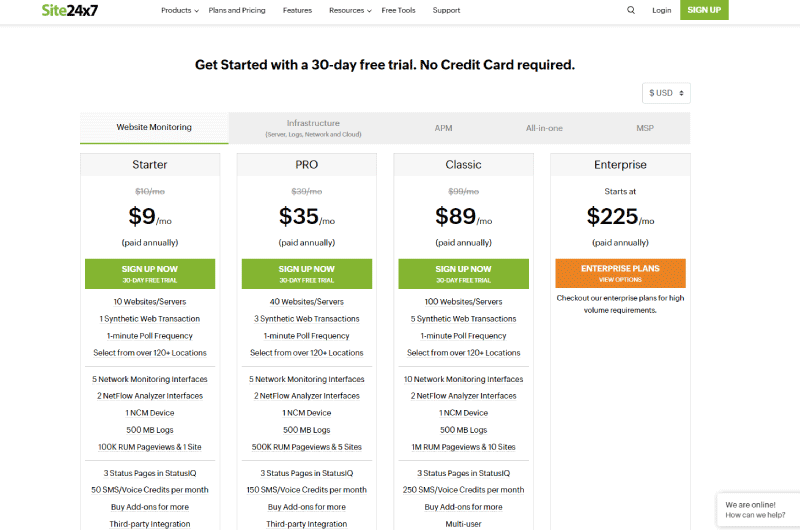Click '1 Synthetic Web Transaction' in Starter
This screenshot has width=800, height=530.
click(150, 319)
